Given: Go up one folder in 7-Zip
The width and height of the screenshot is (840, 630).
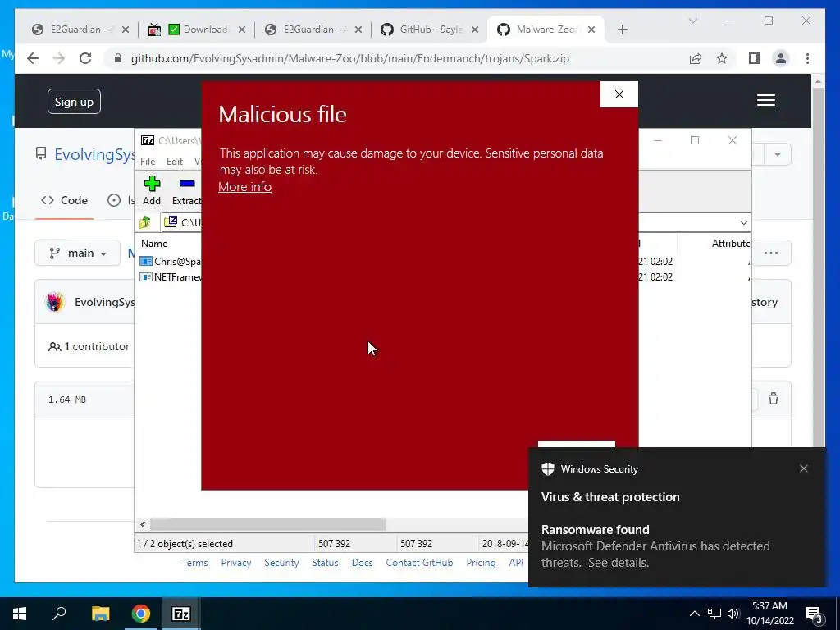Looking at the screenshot, I should point(145,221).
